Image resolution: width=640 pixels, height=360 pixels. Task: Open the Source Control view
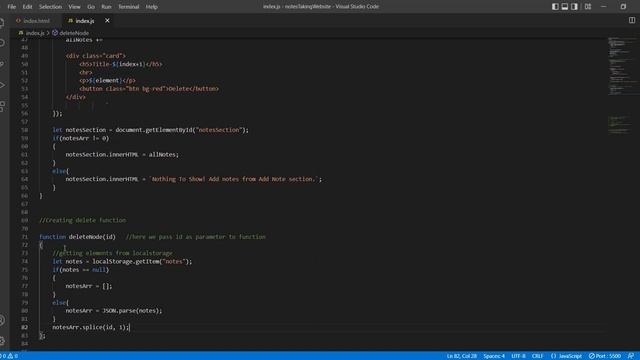pos(2,64)
